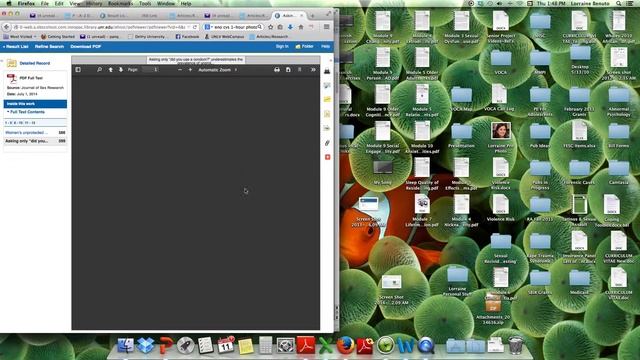Open a new Firefox tab with the plus button
This screenshot has width=640, height=360.
coord(313,16)
